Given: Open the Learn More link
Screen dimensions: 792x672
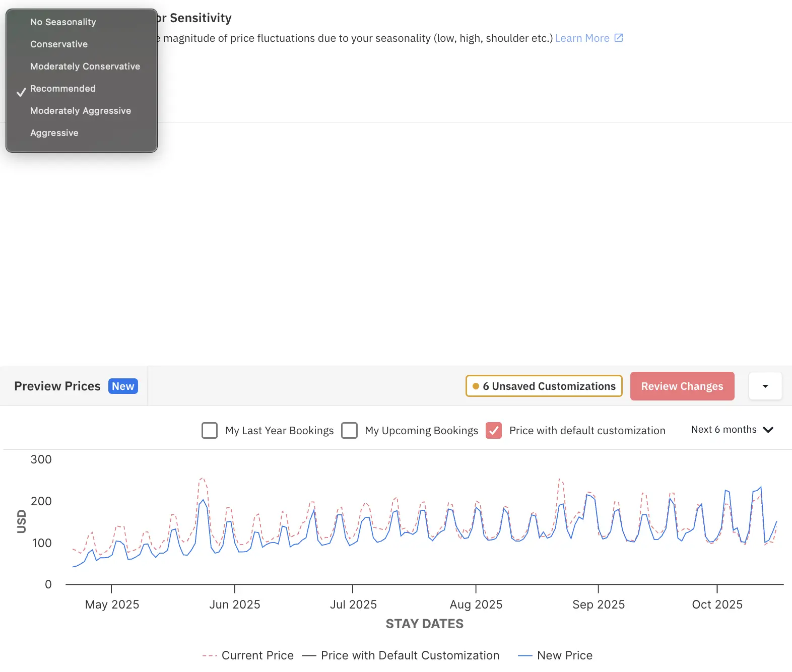Looking at the screenshot, I should click(582, 38).
